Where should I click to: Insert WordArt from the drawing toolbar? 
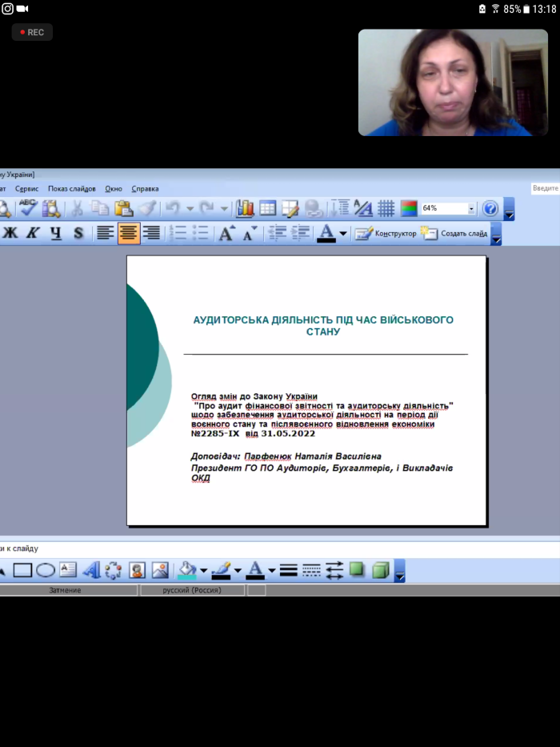pyautogui.click(x=90, y=570)
